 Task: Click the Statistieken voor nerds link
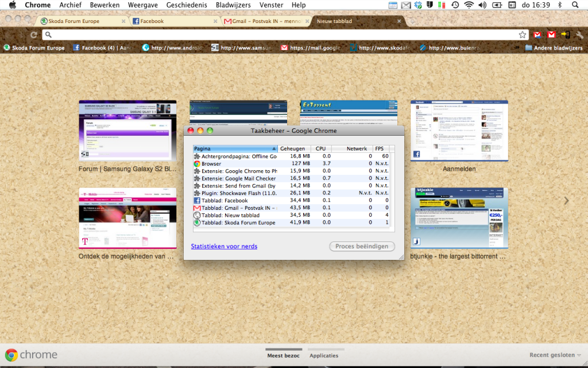(x=224, y=246)
